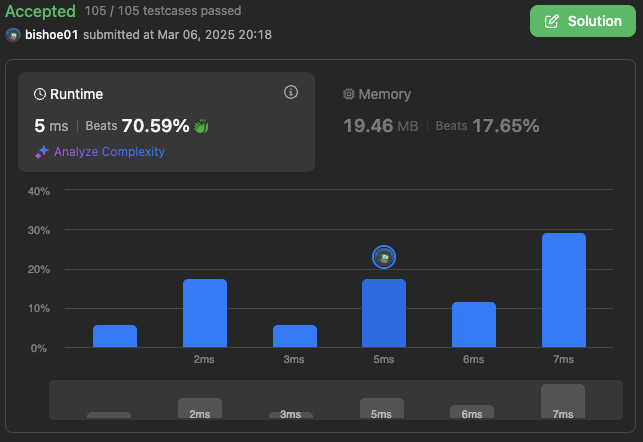Viewport: 643px width, 442px height.
Task: Click the 7ms bar in the mini range navigator
Action: click(563, 401)
